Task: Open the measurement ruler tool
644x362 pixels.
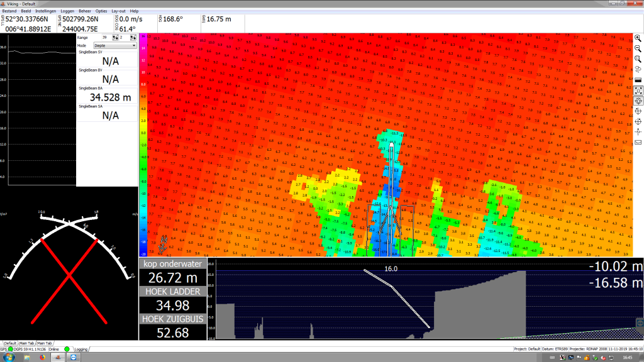Action: click(638, 80)
